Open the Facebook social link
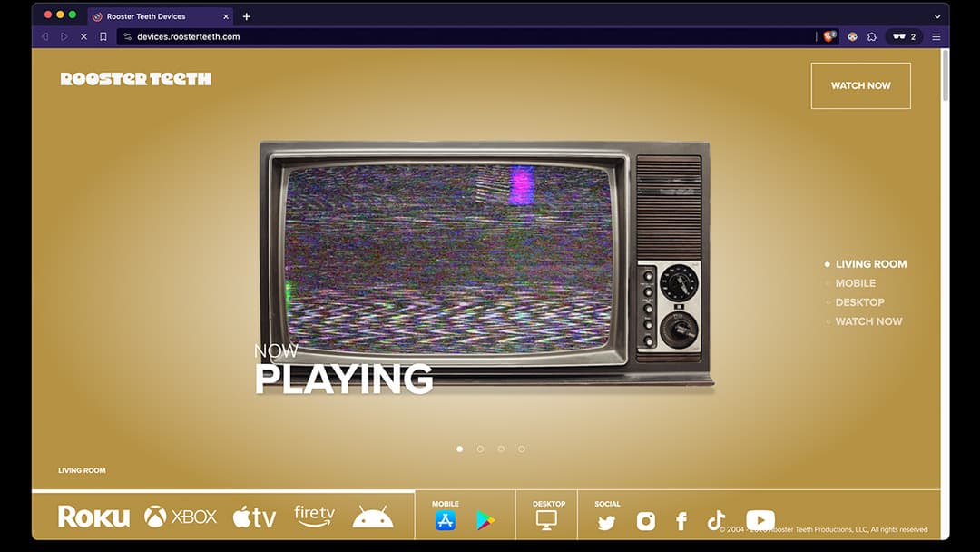Screen dimensions: 980x552 pos(681,521)
